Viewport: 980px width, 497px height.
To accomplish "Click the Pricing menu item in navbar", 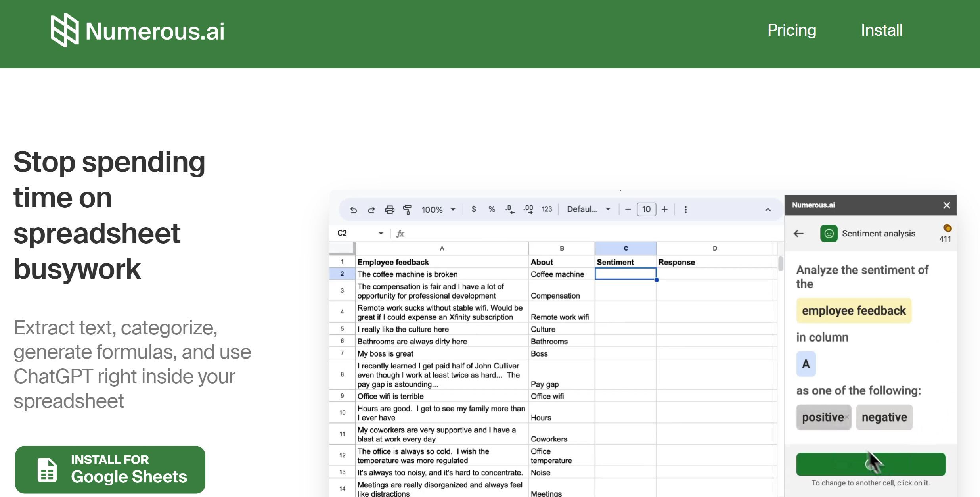I will [x=791, y=30].
